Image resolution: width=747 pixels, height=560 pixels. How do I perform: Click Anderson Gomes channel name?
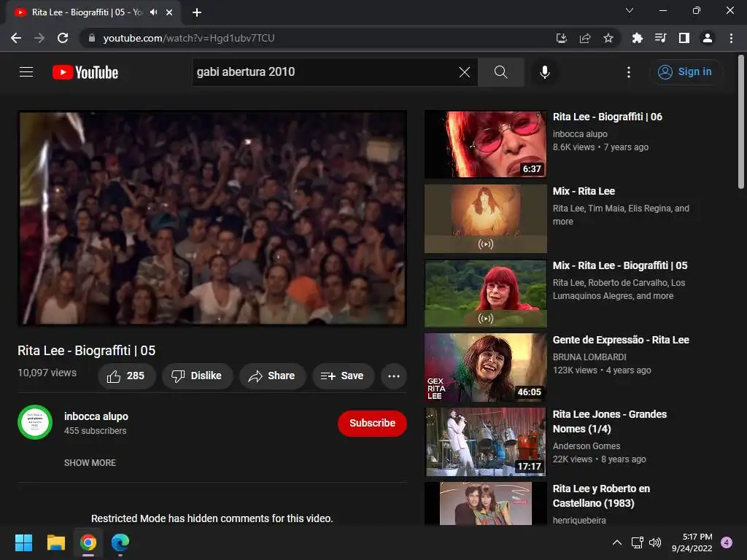[x=587, y=446]
